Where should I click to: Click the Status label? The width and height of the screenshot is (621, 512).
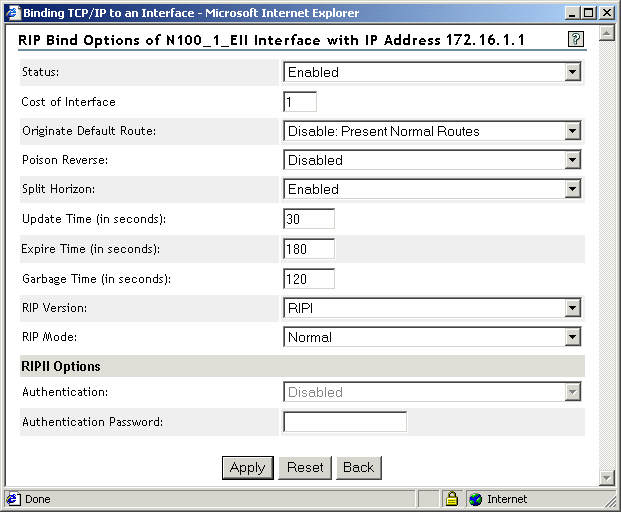[40, 72]
